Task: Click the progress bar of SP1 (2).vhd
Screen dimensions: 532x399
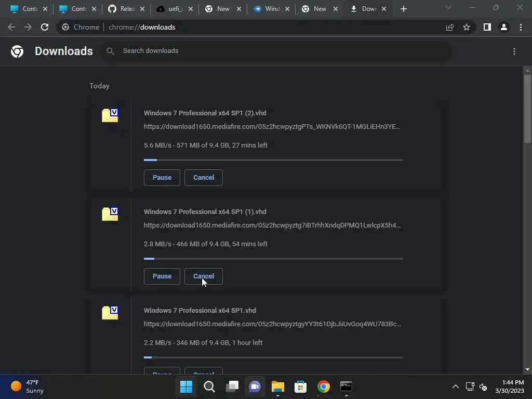Action: [273, 160]
